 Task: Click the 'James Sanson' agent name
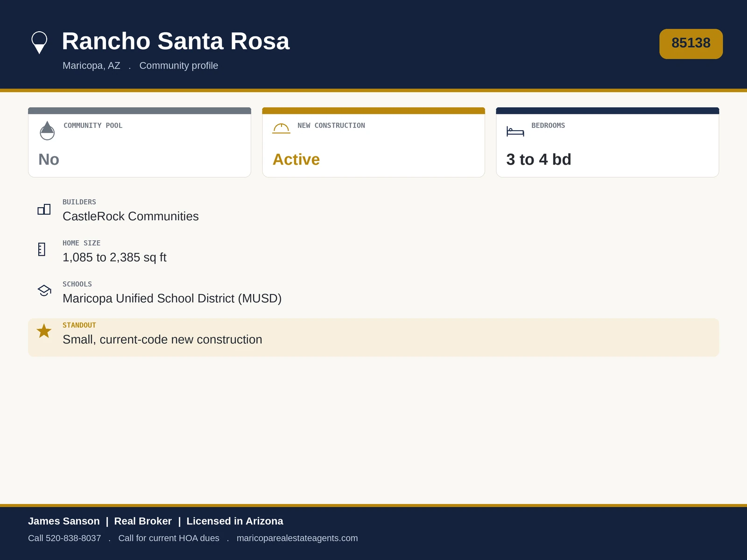(64, 521)
